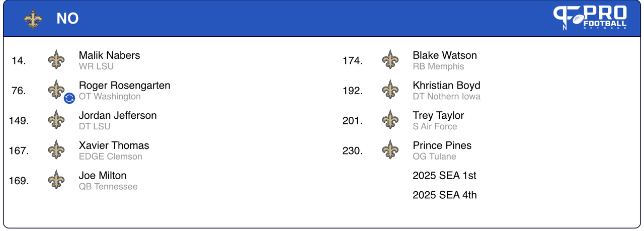Click the team icon beside Khristian Boyd
Image resolution: width=644 pixels, height=231 pixels.
[x=390, y=90]
